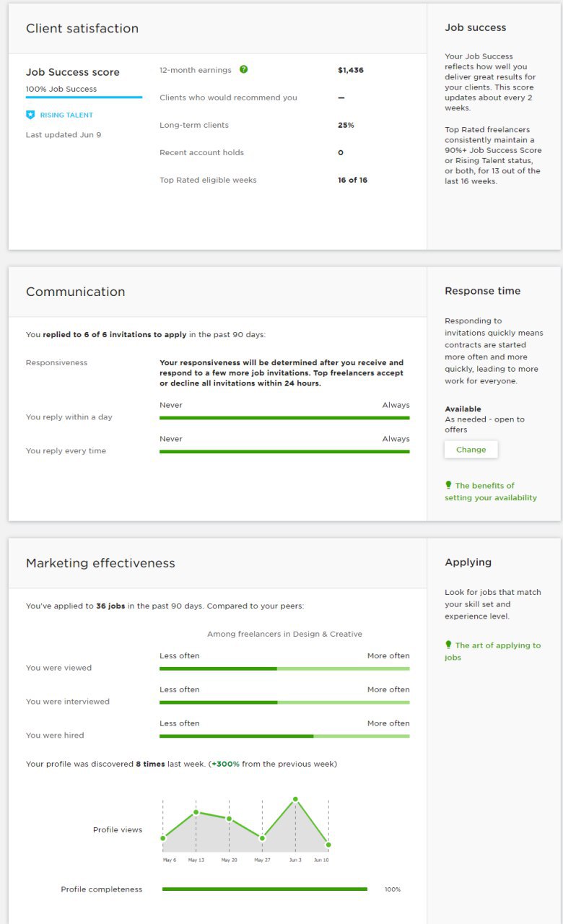Click lightbulb icon beside art of applying
Viewport: 563px width, 924px height.
point(448,645)
